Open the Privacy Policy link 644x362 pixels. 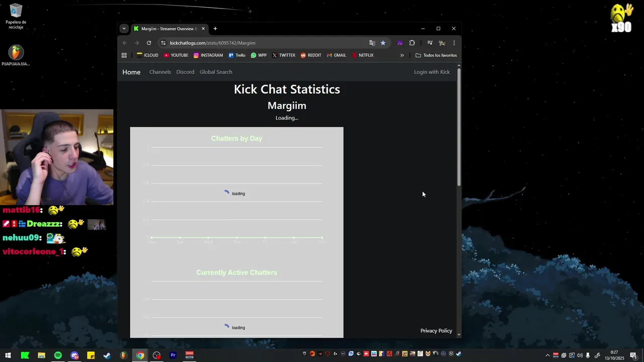[x=436, y=331]
